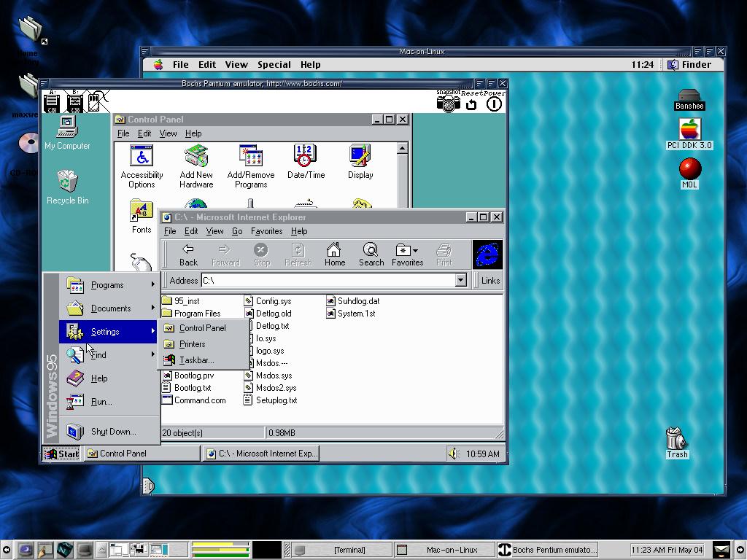Select Command.com file
This screenshot has width=747, height=560.
click(x=194, y=400)
